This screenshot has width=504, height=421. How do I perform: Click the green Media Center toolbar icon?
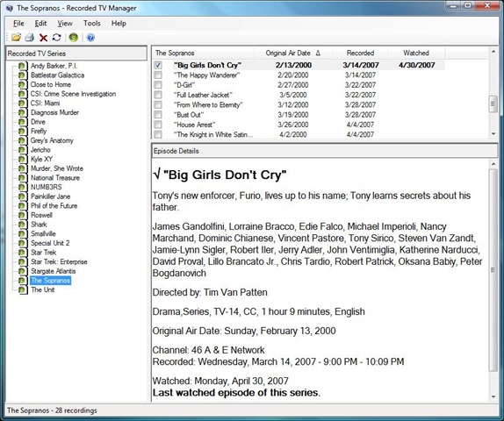[73, 38]
